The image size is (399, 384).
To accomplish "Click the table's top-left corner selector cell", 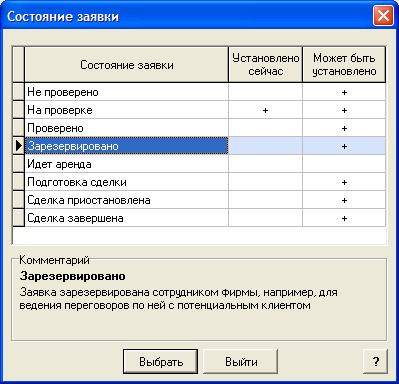I will coord(19,65).
